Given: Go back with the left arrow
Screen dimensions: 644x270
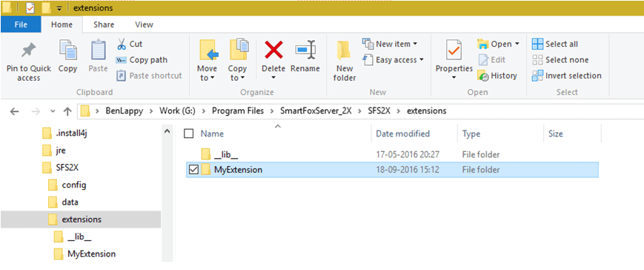Looking at the screenshot, I should pos(14,111).
